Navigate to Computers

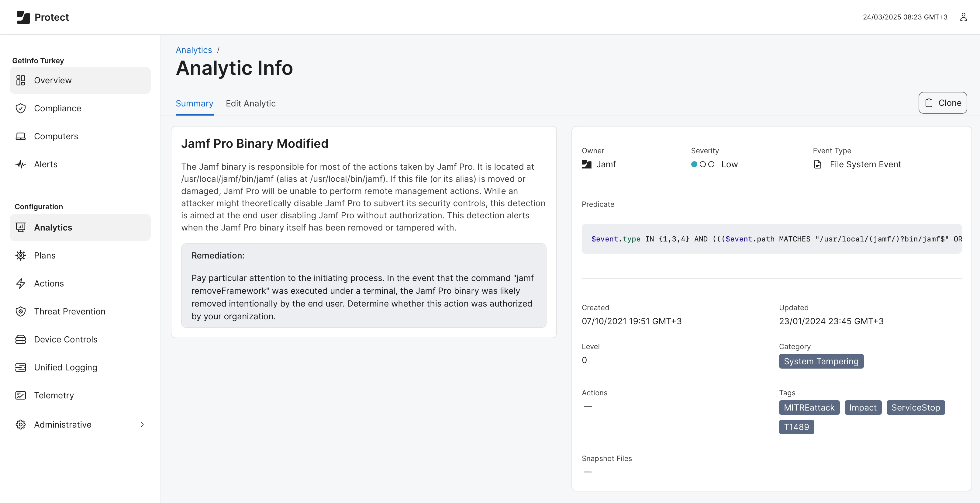tap(80, 136)
